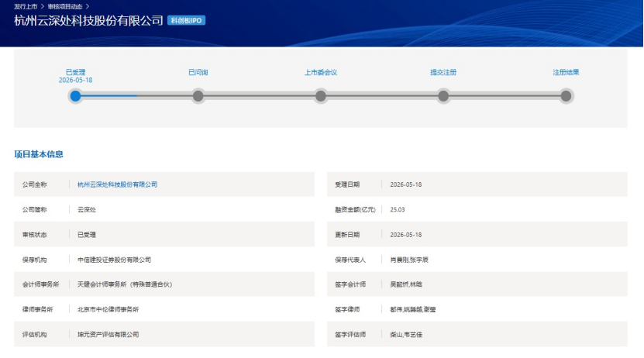This screenshot has height=358, width=644.
Task: Select the blue 已受理 stage dot
Action: [76, 96]
